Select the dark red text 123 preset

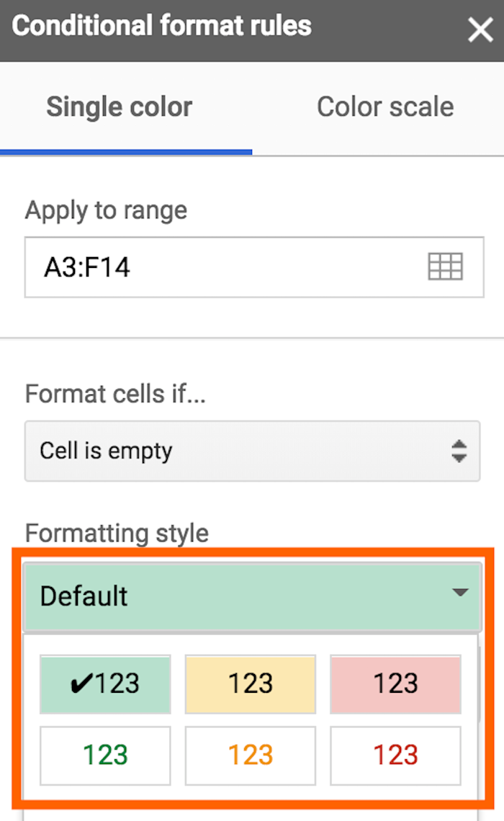click(396, 755)
